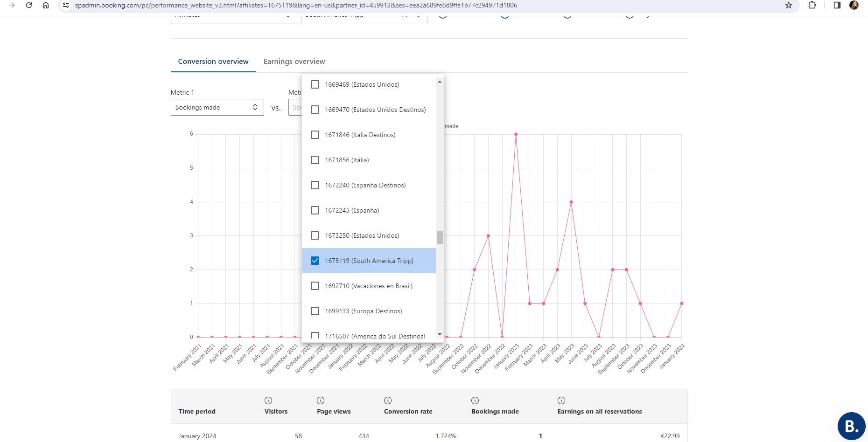Click the Time period column header
The width and height of the screenshot is (868, 442).
coord(197,411)
